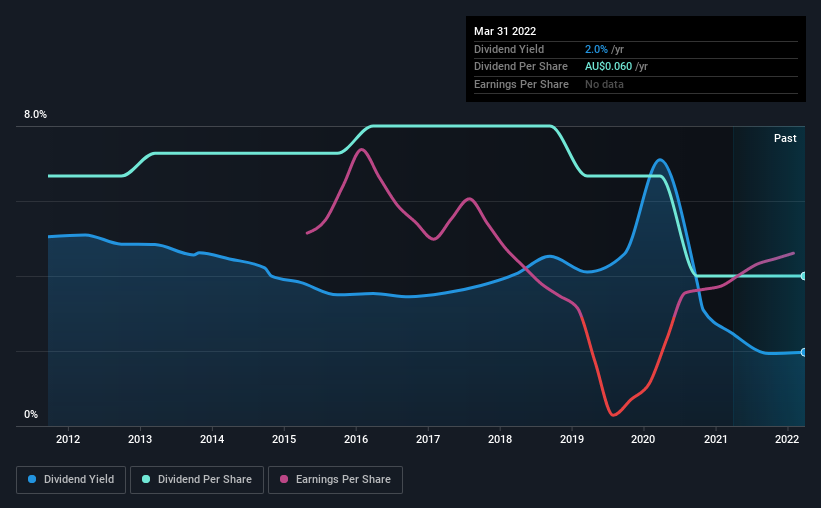821x508 pixels.
Task: Click the Earnings Per Share No data text
Action: tap(604, 84)
